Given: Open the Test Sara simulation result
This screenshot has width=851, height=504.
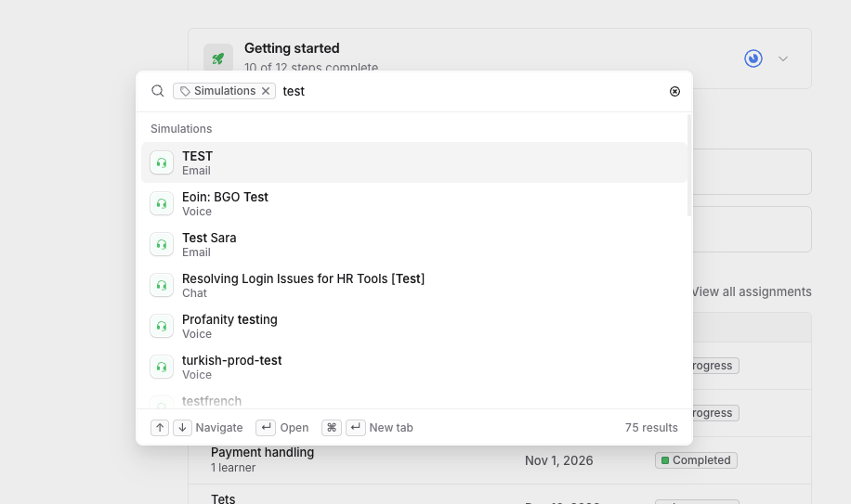Looking at the screenshot, I should [x=414, y=244].
